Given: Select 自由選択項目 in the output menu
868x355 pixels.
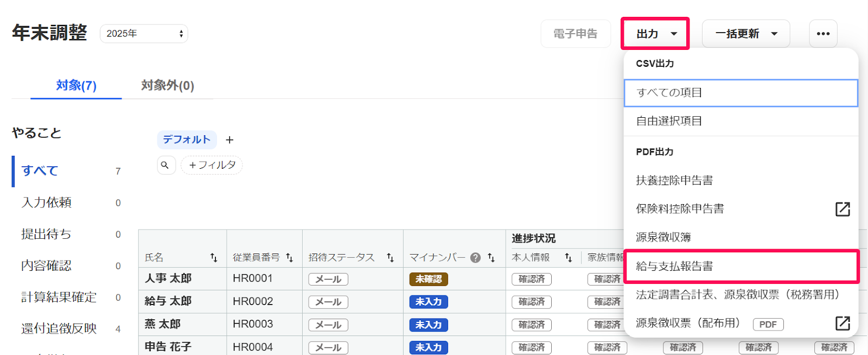Looking at the screenshot, I should click(x=741, y=121).
